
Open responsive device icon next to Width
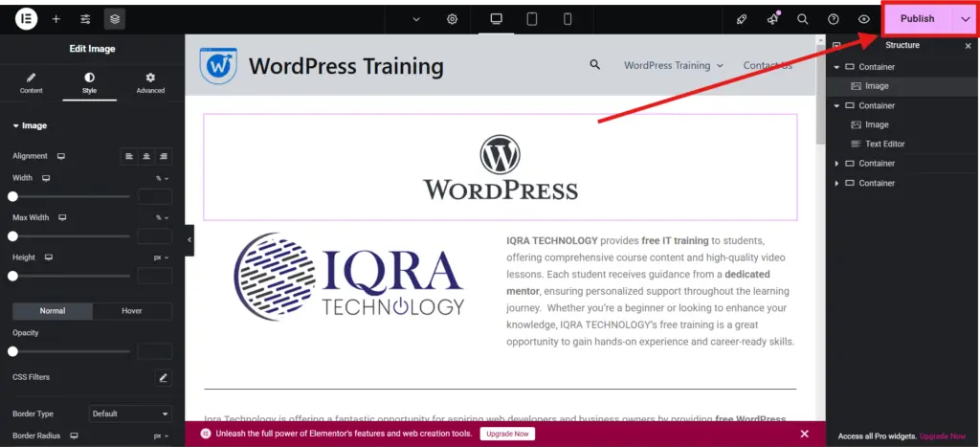(x=46, y=178)
